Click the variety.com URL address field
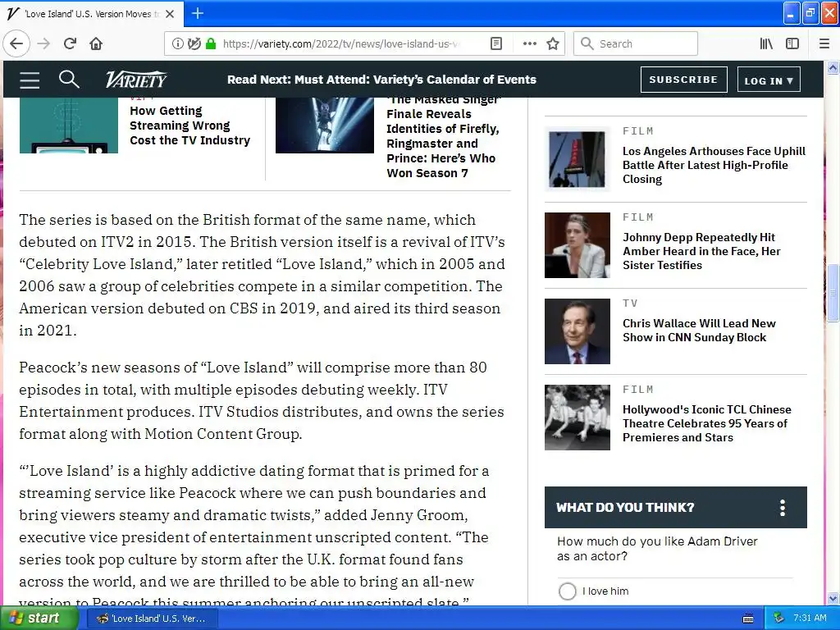Viewport: 840px width, 630px height. pos(341,44)
